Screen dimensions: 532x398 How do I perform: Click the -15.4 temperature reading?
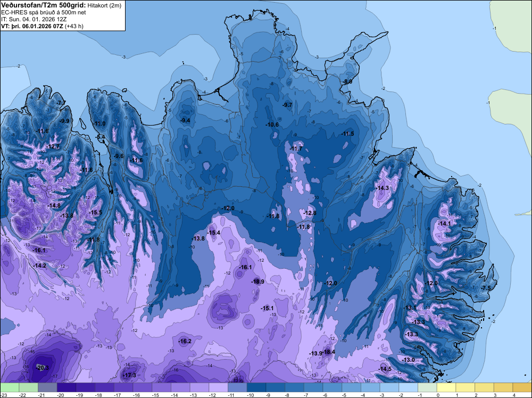click(214, 233)
